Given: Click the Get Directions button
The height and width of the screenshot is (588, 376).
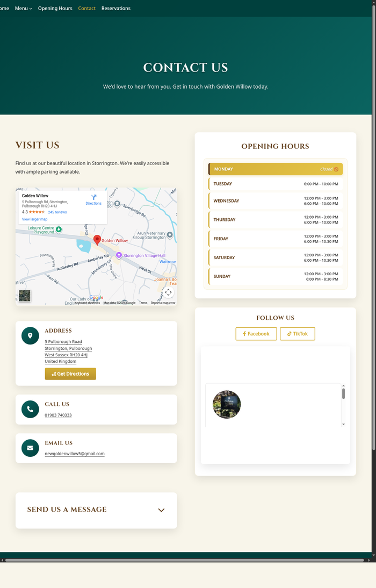Looking at the screenshot, I should tap(70, 374).
